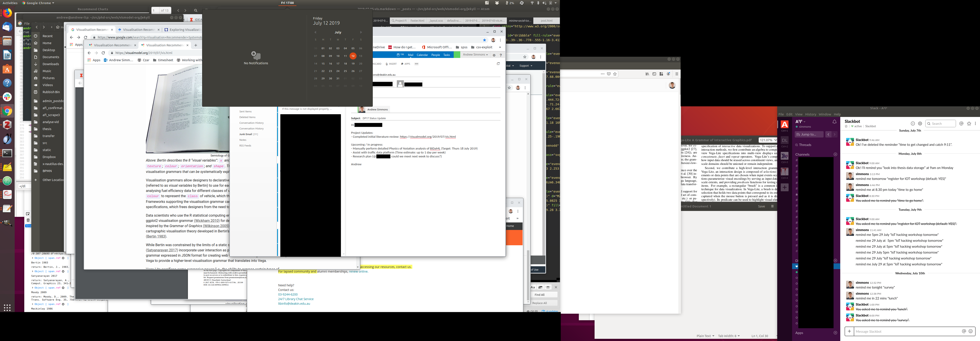Open the Plain Text language dropdown

pos(705,336)
